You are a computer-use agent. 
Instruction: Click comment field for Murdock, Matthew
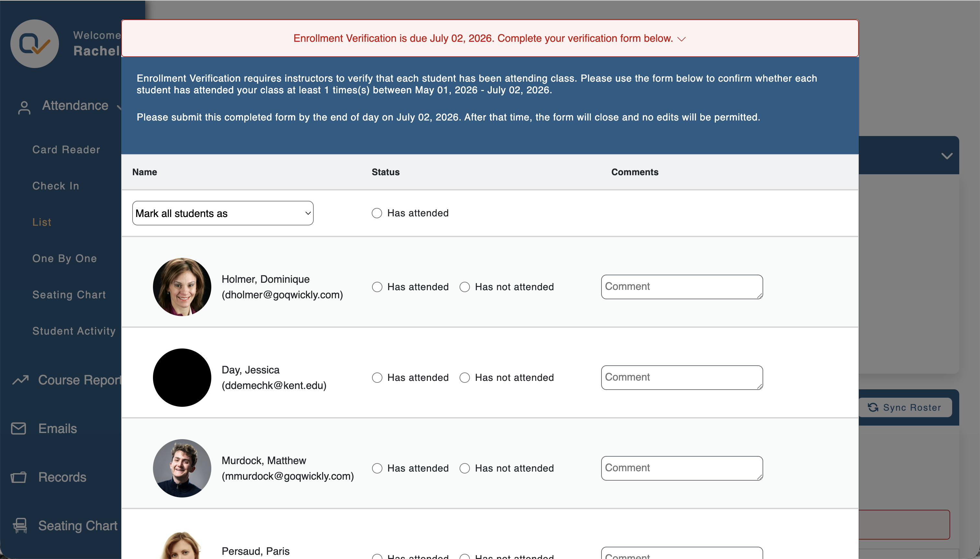click(x=682, y=468)
